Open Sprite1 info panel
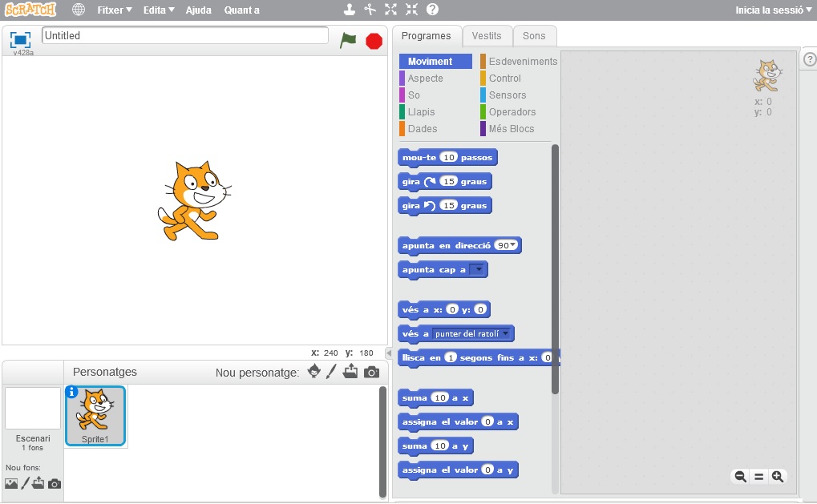817x504 pixels. tap(71, 392)
